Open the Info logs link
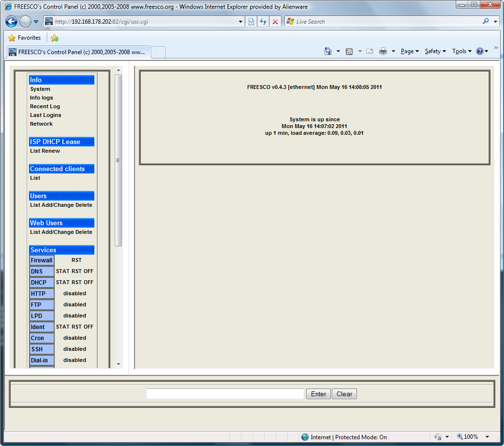Screen dimensions: 504x446 pos(42,98)
